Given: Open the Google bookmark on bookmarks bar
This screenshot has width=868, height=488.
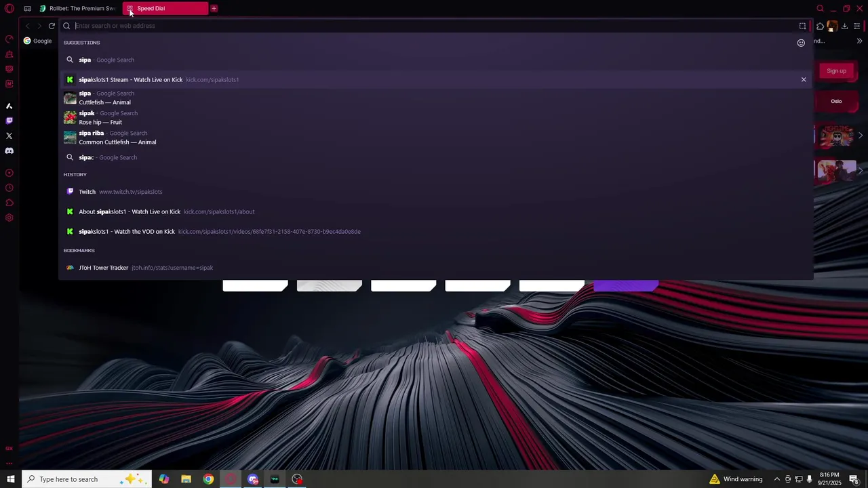Looking at the screenshot, I should [38, 41].
